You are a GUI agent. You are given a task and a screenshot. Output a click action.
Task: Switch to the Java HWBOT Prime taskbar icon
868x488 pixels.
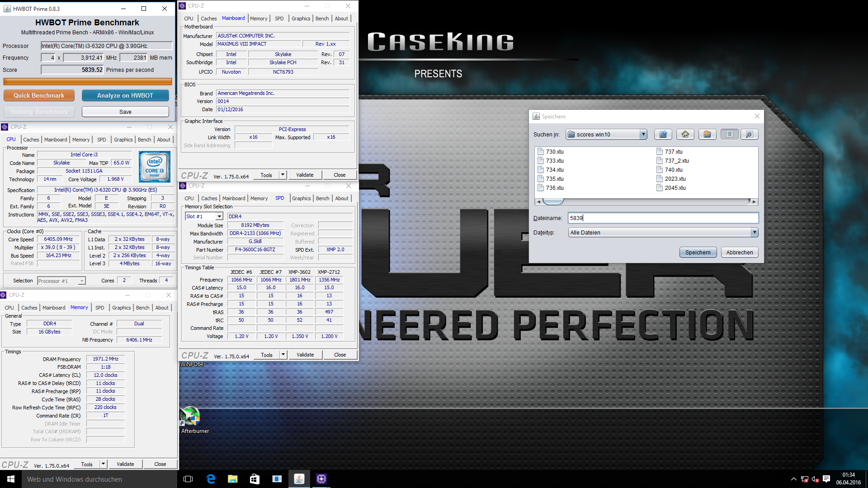pyautogui.click(x=299, y=479)
